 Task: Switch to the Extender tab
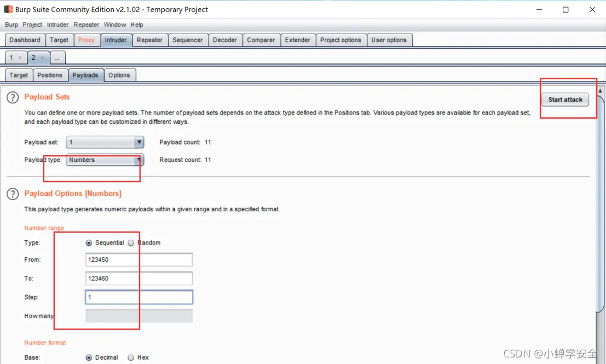(298, 40)
